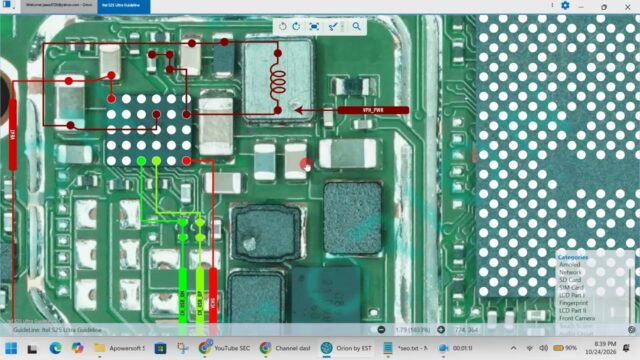Open the magnifier search icon
Screen dimensions: 640x360
tap(357, 27)
